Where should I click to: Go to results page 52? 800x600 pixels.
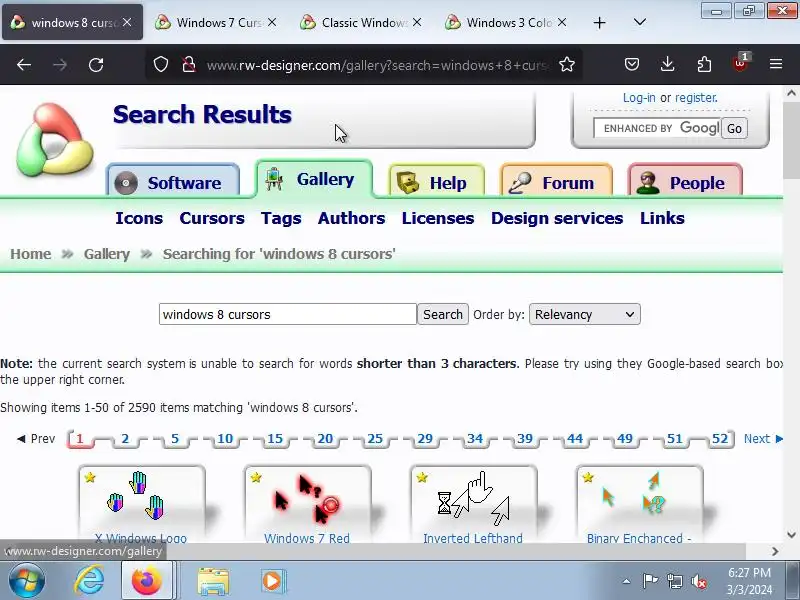[x=720, y=439]
